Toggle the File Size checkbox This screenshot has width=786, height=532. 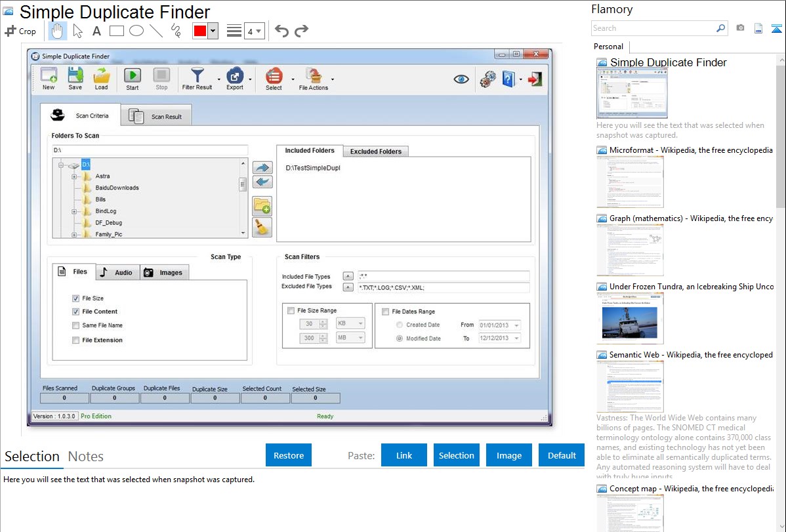(75, 298)
